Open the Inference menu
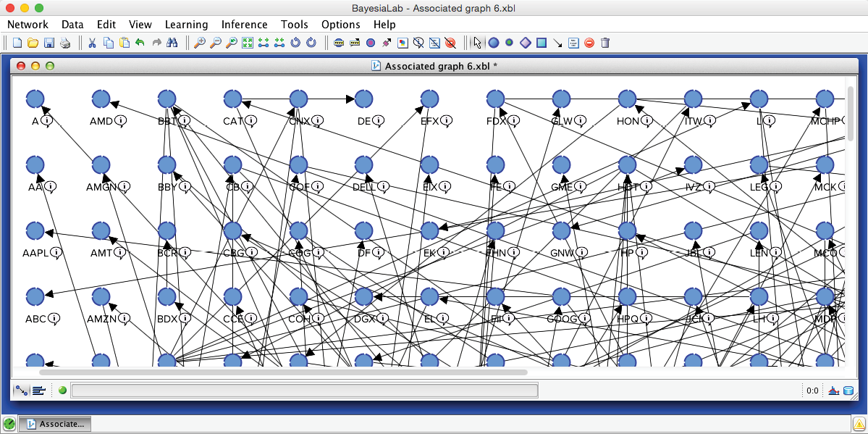Screen dimensions: 868x434 click(x=244, y=25)
